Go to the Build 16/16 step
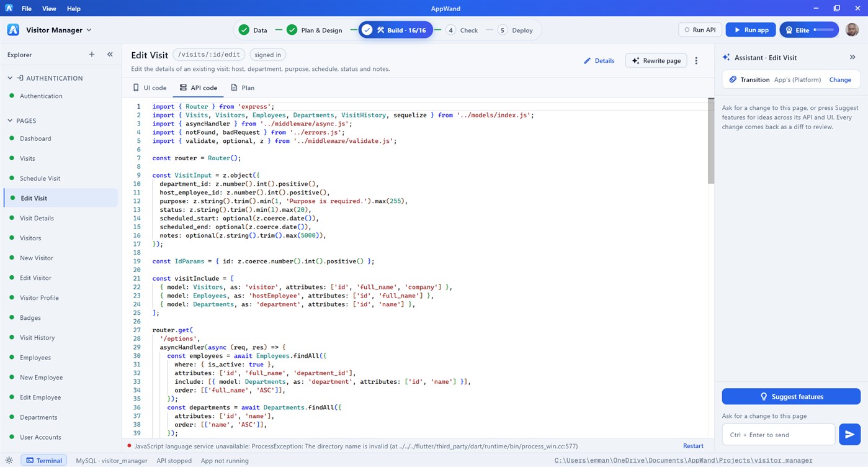Image resolution: width=868 pixels, height=467 pixels. point(395,30)
